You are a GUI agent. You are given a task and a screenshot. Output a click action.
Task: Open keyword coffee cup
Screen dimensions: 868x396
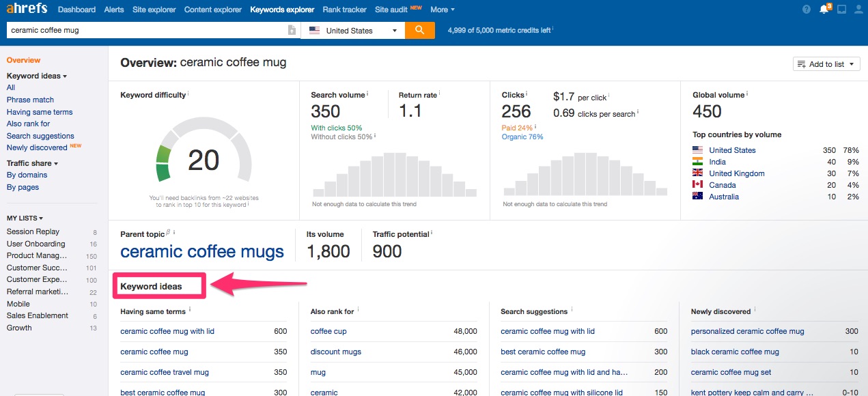click(x=328, y=331)
